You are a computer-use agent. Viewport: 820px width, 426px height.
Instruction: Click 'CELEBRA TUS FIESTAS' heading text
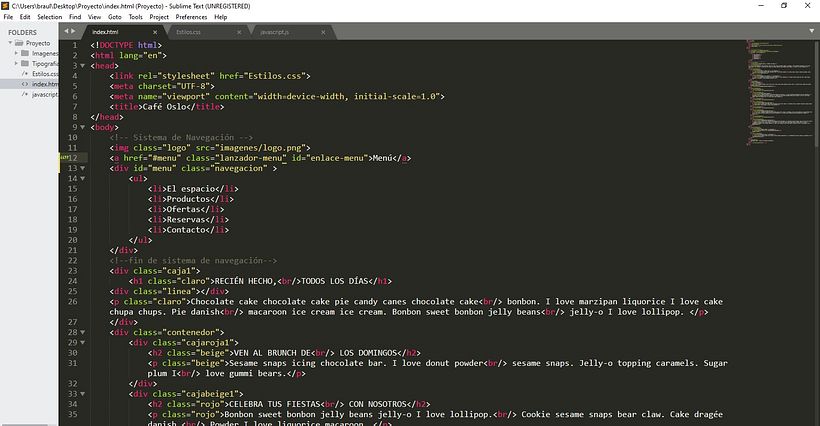pos(277,404)
